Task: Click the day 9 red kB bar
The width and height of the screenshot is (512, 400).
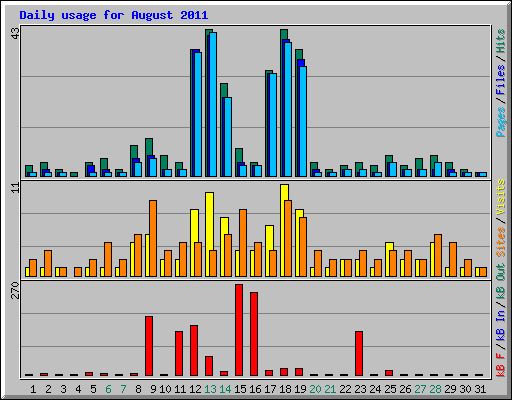Action: [149, 346]
